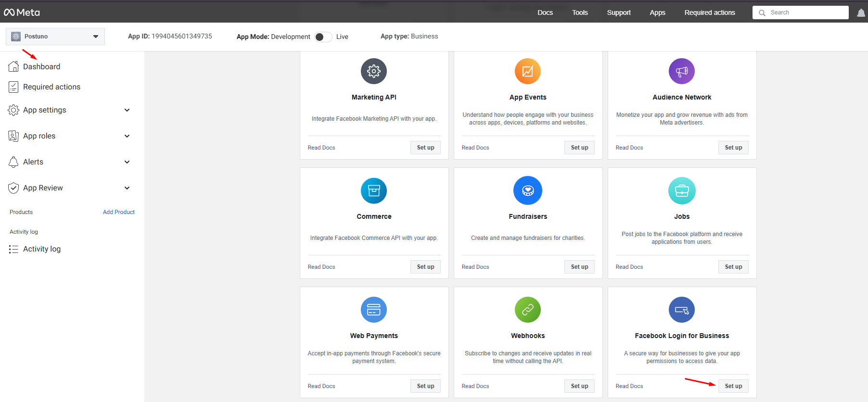This screenshot has width=868, height=402.
Task: Click the Commerce storefront icon
Action: pos(374,190)
